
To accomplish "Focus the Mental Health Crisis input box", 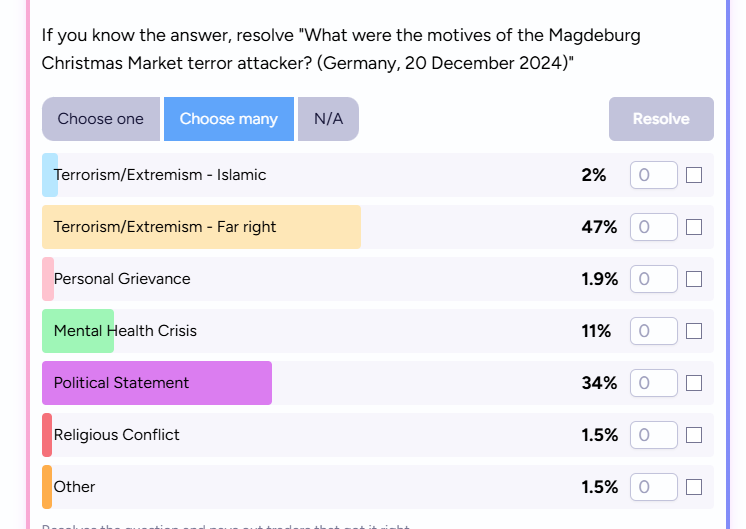I will coord(653,331).
